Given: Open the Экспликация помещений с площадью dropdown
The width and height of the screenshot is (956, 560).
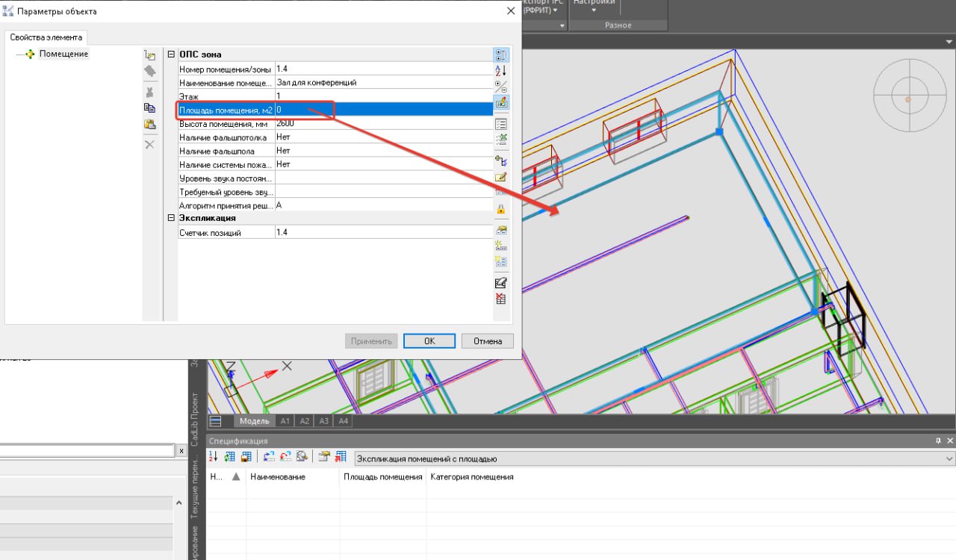Looking at the screenshot, I should [x=949, y=458].
